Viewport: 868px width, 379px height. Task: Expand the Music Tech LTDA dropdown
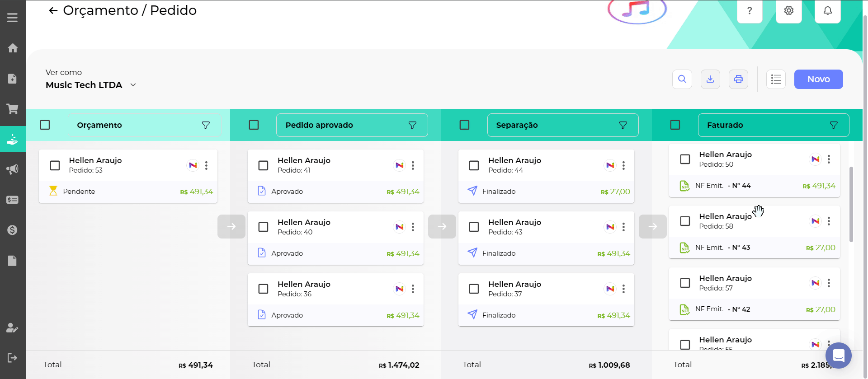pyautogui.click(x=133, y=85)
